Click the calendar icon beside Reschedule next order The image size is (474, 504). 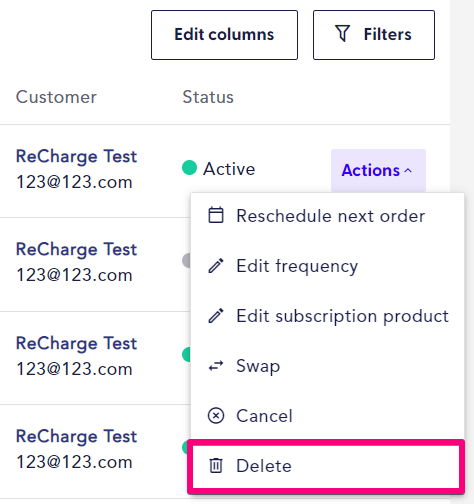point(216,215)
